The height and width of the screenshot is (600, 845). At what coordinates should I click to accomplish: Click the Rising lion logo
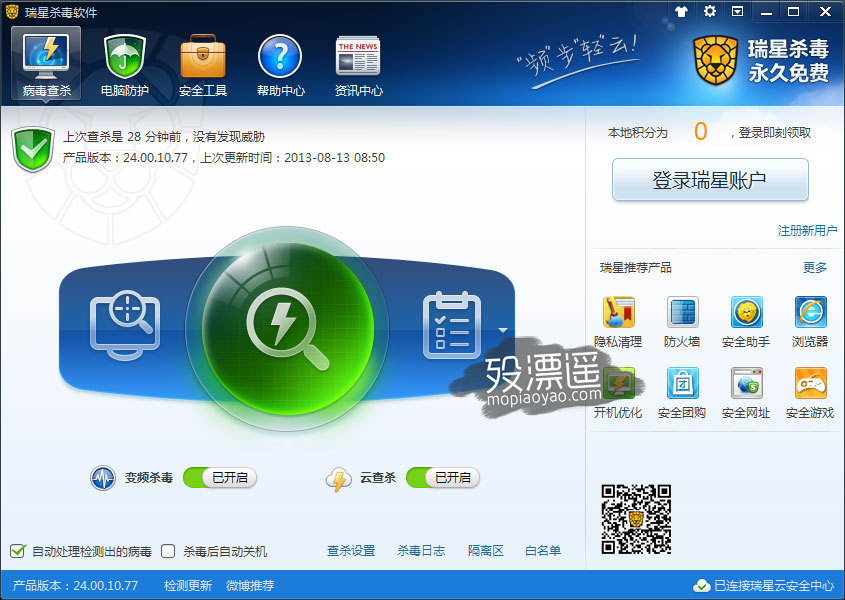point(715,60)
